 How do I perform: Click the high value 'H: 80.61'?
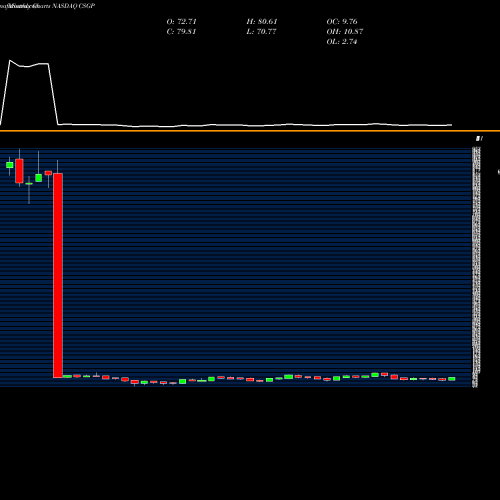262,21
